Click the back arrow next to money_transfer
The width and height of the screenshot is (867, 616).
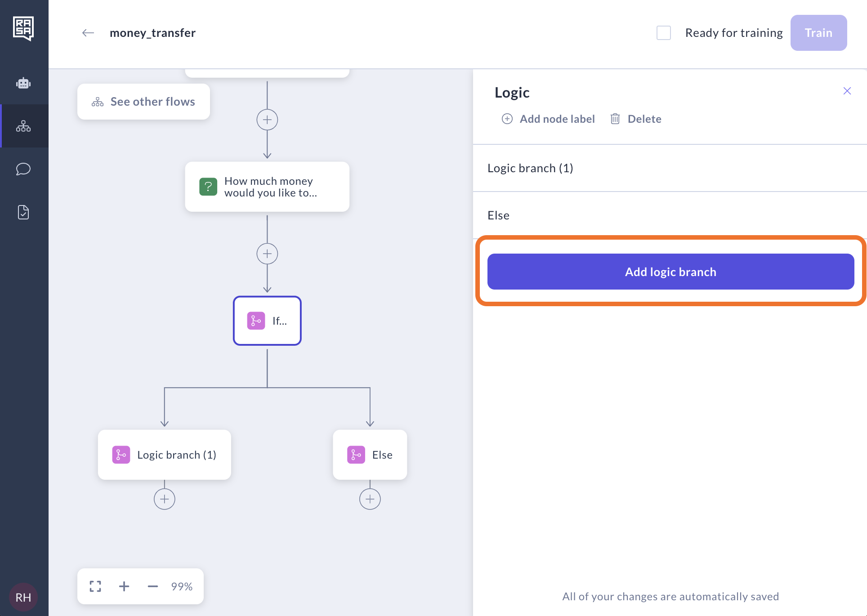click(x=88, y=33)
